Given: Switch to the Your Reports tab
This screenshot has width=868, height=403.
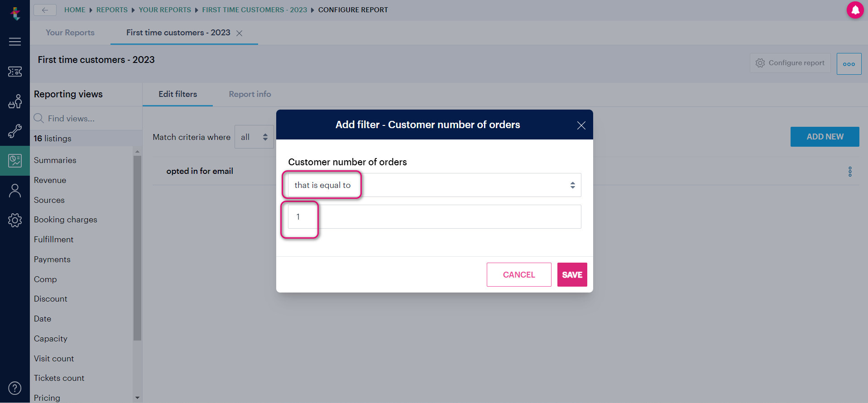Looking at the screenshot, I should point(69,33).
